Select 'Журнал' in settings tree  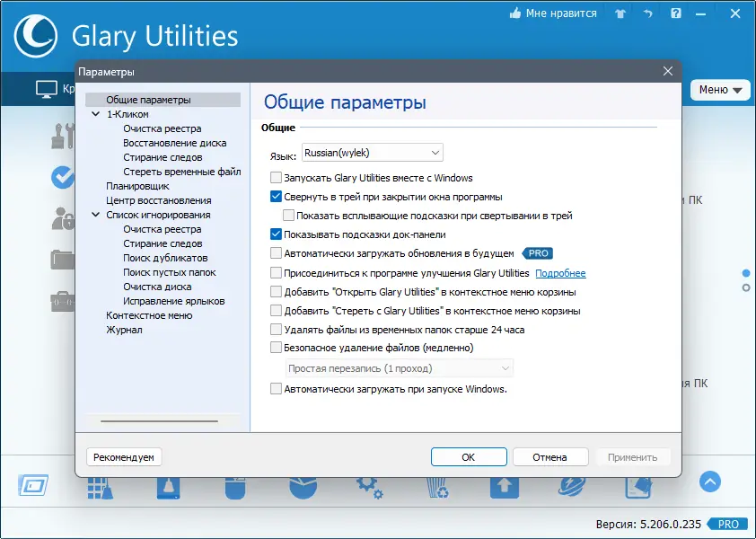(x=124, y=330)
